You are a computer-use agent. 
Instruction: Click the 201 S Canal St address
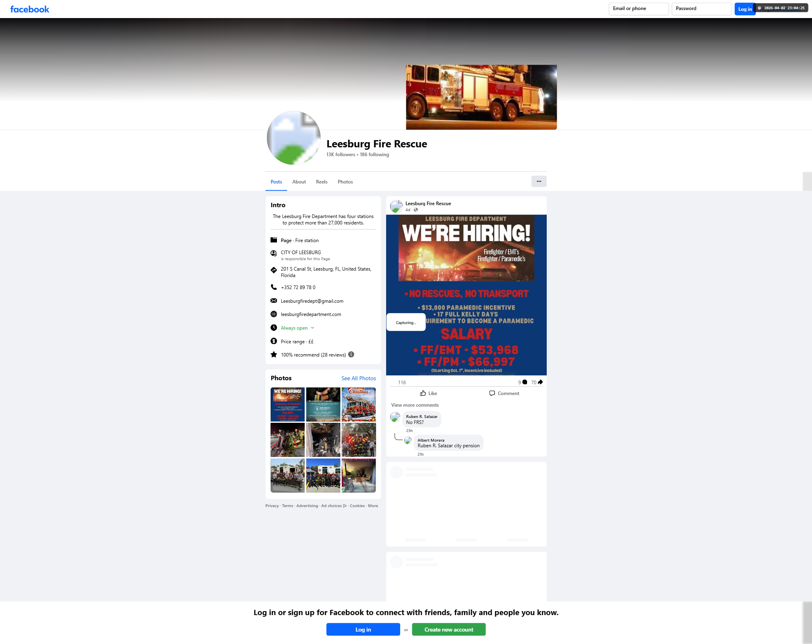click(x=326, y=272)
